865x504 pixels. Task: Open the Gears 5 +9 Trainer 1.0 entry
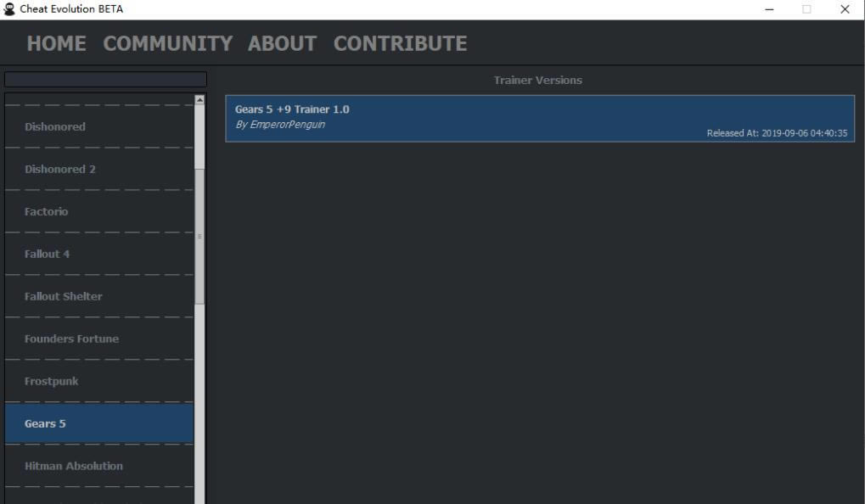click(539, 118)
